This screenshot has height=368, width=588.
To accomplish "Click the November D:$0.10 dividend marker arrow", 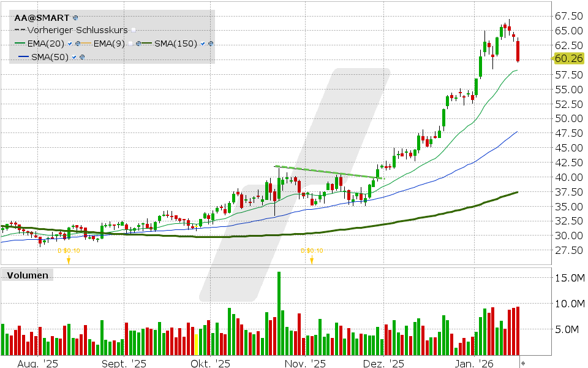I will (x=312, y=261).
